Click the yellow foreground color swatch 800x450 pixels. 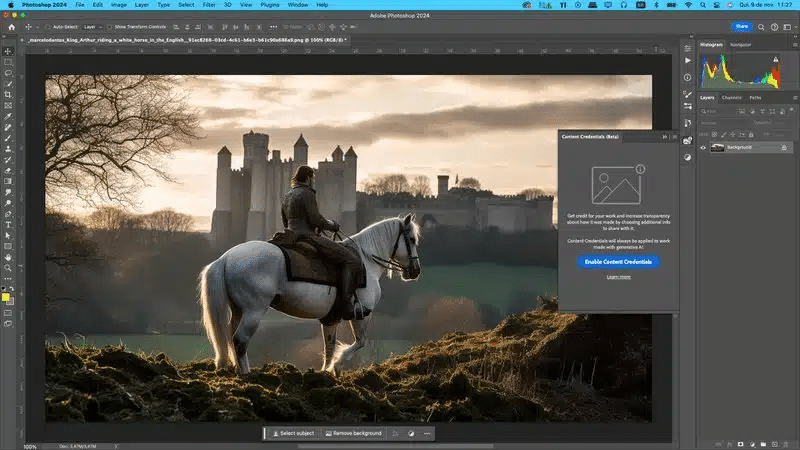pos(6,297)
